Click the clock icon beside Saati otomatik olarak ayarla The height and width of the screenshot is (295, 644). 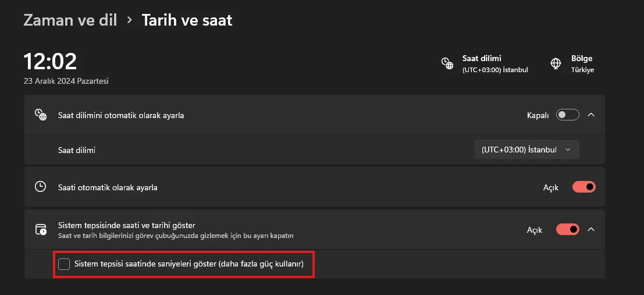point(40,187)
